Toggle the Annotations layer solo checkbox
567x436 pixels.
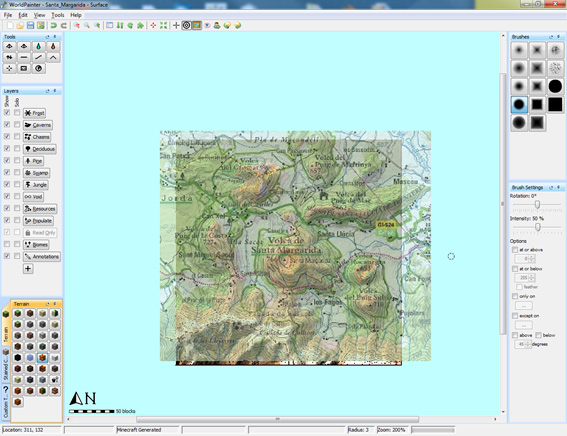coord(17,256)
